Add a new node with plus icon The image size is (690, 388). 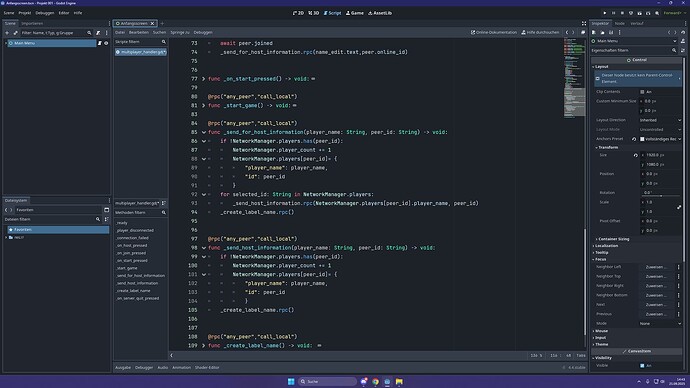[7, 33]
